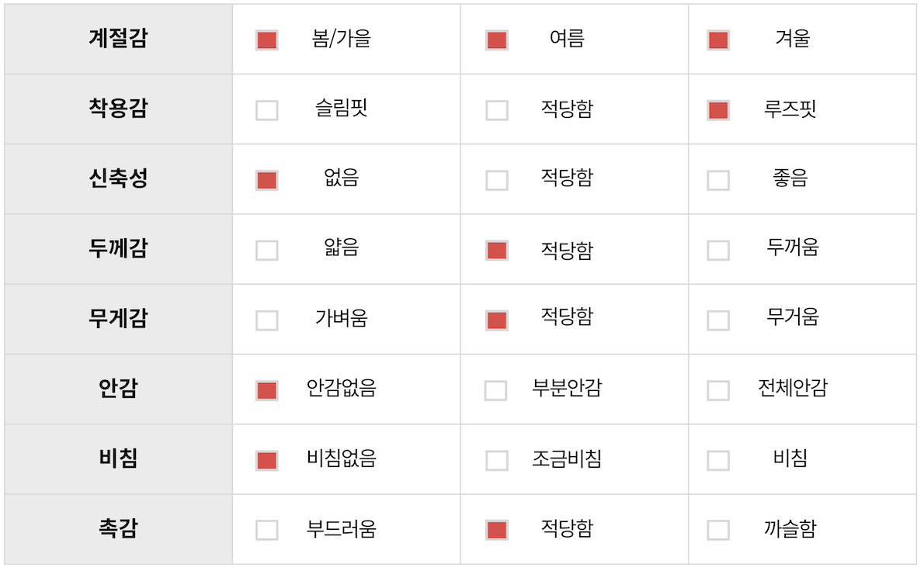The image size is (924, 571).
Task: Uncheck the 루즈핏 fit checkbox
Action: [x=718, y=110]
